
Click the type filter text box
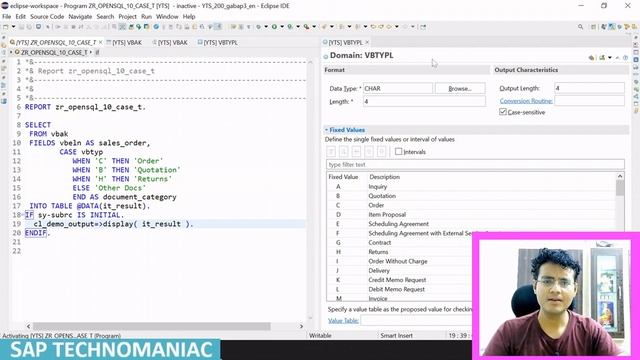[475, 164]
